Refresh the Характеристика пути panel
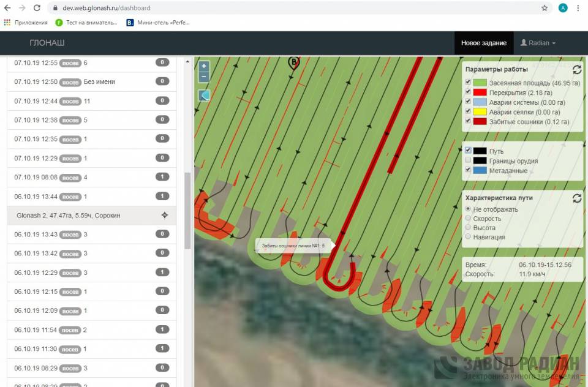The width and height of the screenshot is (588, 387). [577, 198]
